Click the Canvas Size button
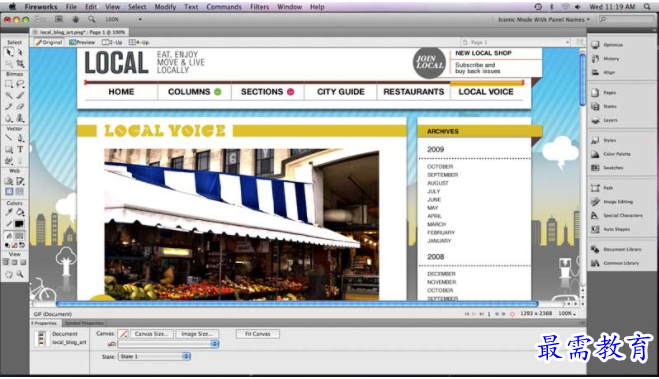This screenshot has width=659, height=379. pyautogui.click(x=151, y=334)
